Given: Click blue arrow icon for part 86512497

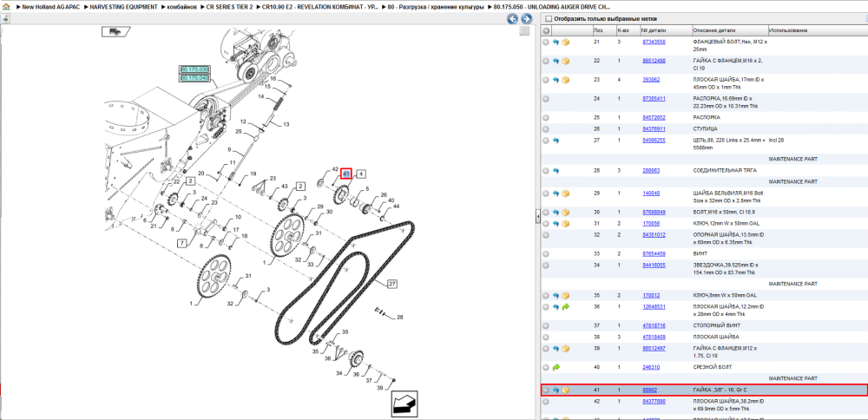Looking at the screenshot, I should pos(556,349).
